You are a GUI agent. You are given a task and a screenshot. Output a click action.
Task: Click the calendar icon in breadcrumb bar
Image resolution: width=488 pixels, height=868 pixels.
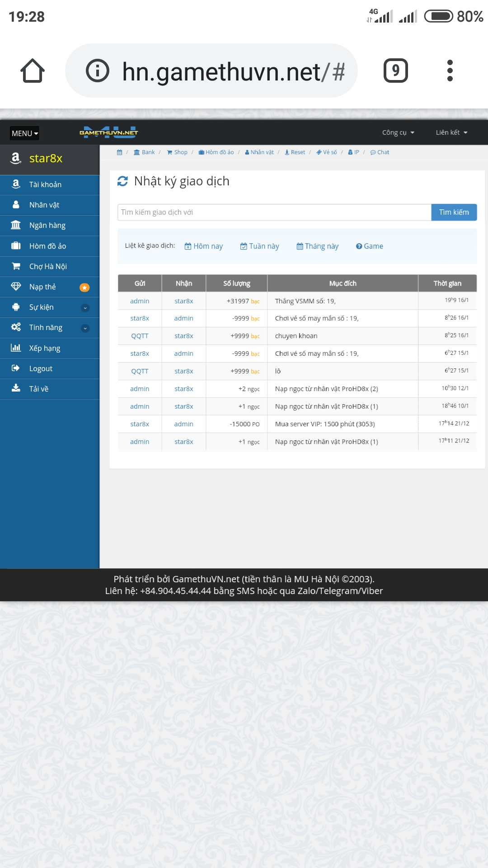[x=119, y=152]
